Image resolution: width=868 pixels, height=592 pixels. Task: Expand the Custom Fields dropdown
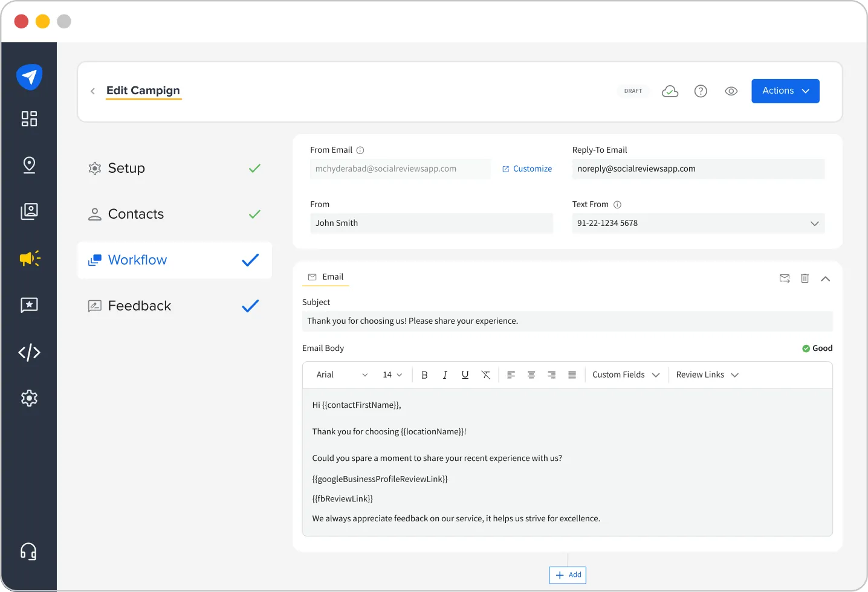626,375
